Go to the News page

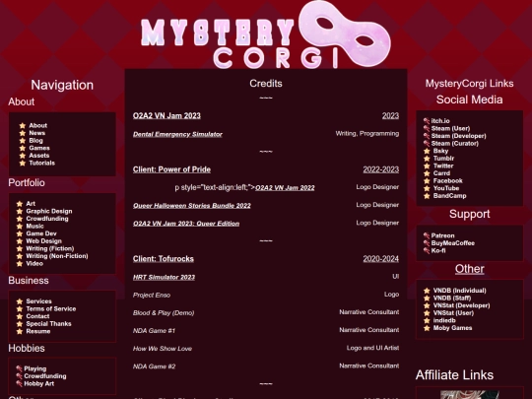tap(37, 133)
